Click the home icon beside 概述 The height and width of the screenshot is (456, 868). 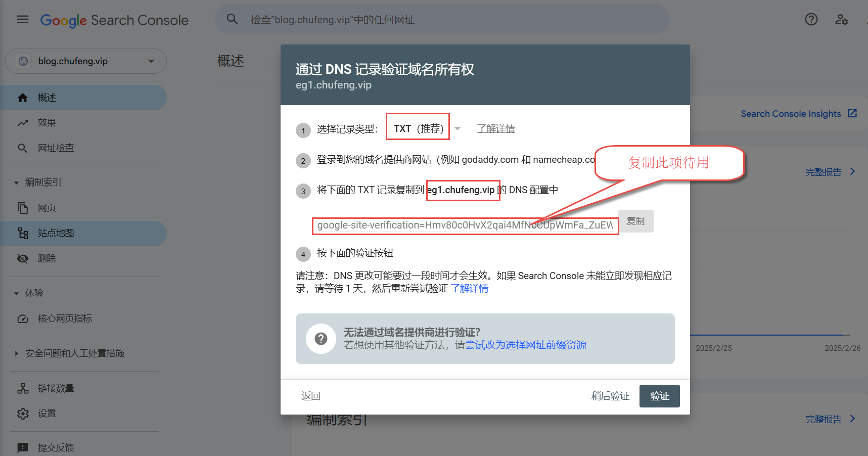23,98
